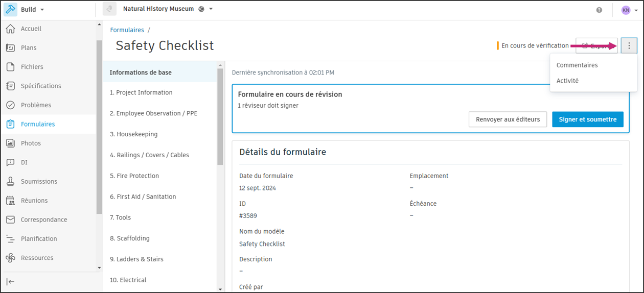Viewport: 644px width, 293px height.
Task: Click Signer et soumettre button
Action: coord(587,119)
